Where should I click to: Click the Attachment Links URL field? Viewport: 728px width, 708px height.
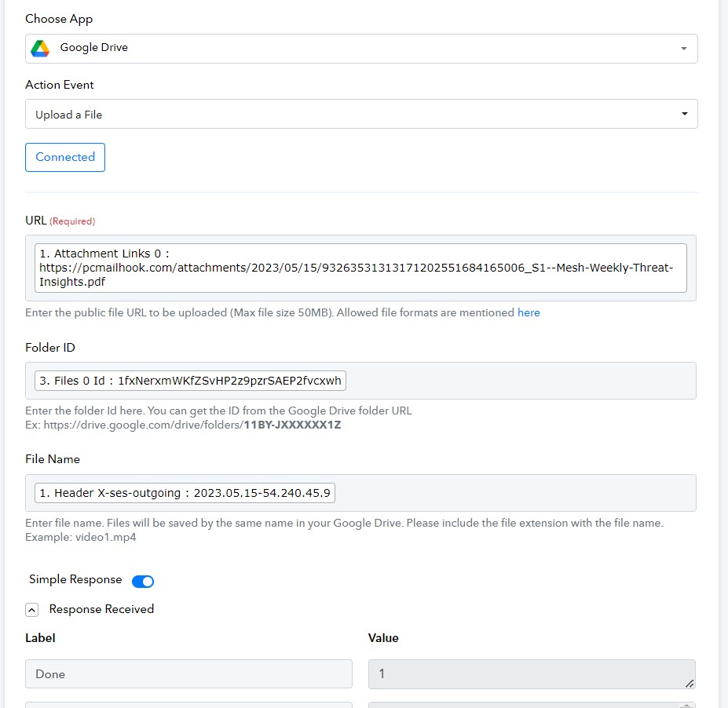click(360, 268)
